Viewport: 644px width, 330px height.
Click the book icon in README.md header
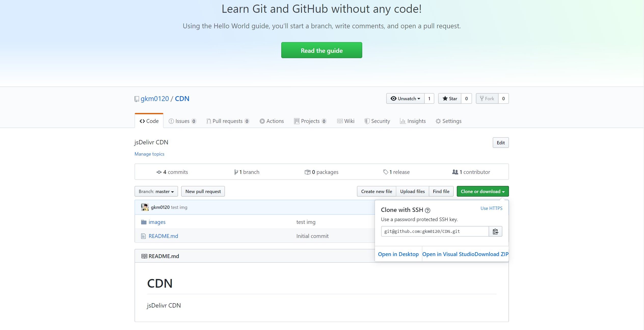[x=144, y=256]
